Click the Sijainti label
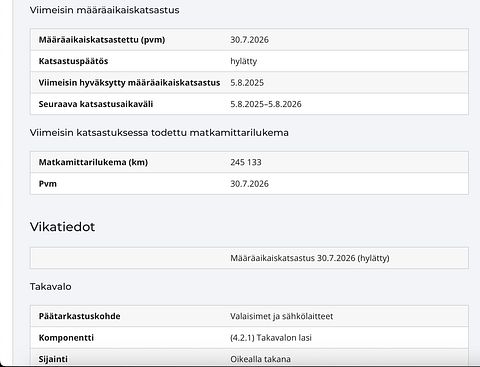Screen dimensions: 480x367 coord(53,359)
